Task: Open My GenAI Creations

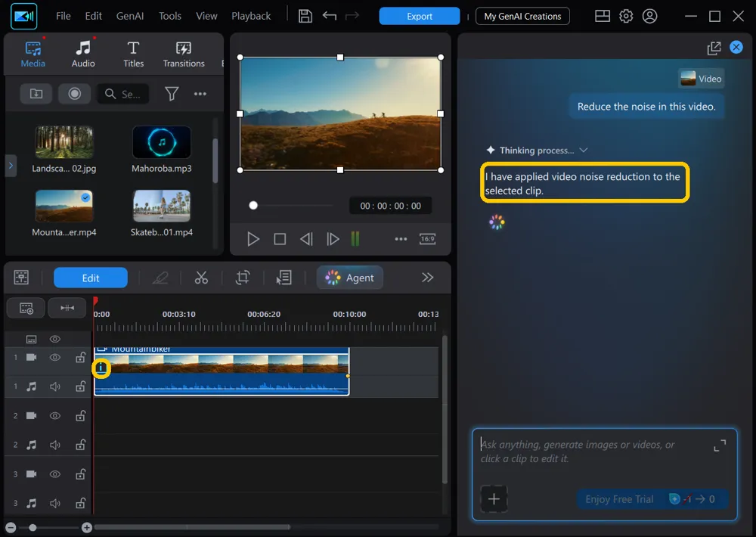Action: pyautogui.click(x=522, y=16)
